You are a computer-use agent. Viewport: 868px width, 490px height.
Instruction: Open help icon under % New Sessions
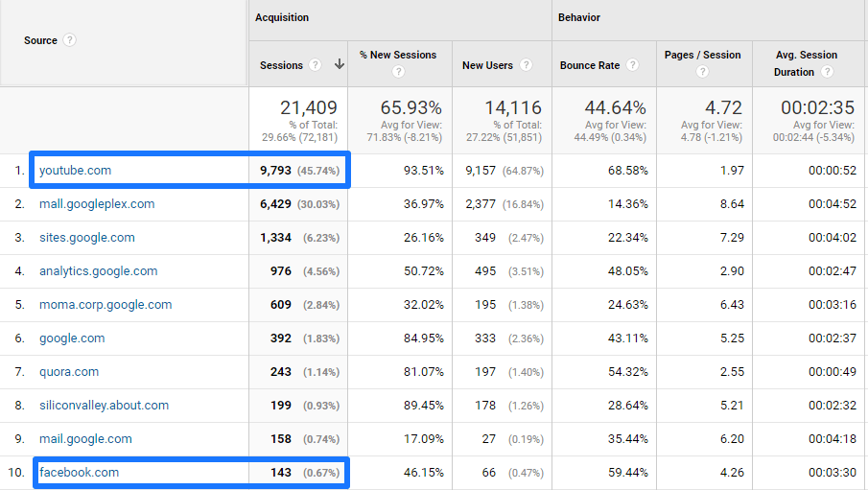click(399, 72)
